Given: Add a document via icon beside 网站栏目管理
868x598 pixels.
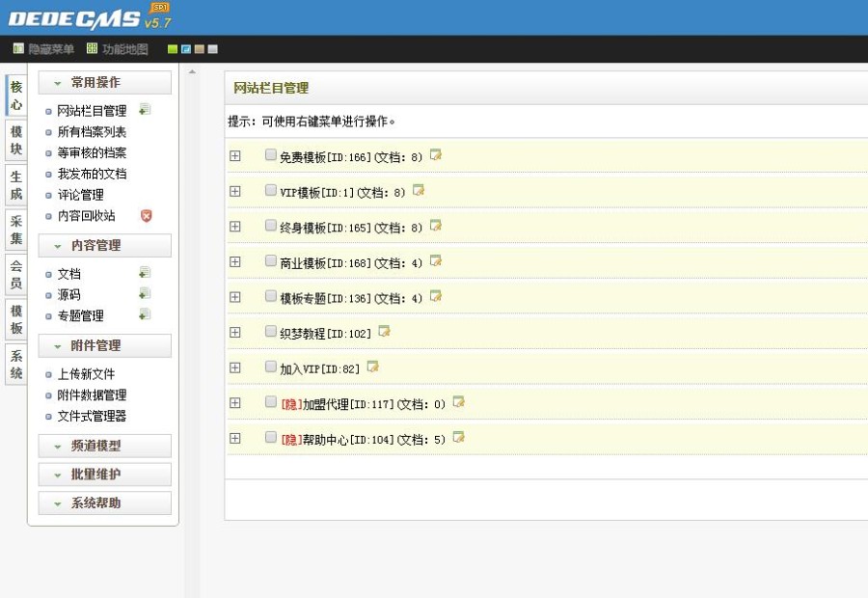Looking at the screenshot, I should (145, 110).
